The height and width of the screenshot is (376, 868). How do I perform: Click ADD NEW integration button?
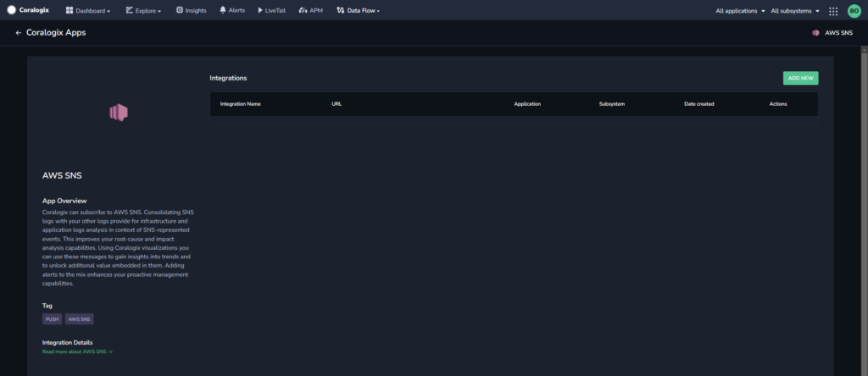[x=800, y=78]
